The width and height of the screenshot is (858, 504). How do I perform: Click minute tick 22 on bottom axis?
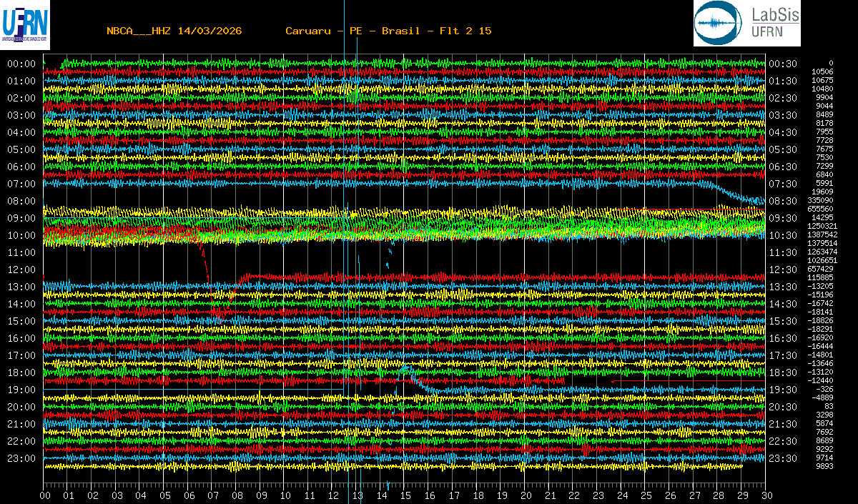(573, 495)
